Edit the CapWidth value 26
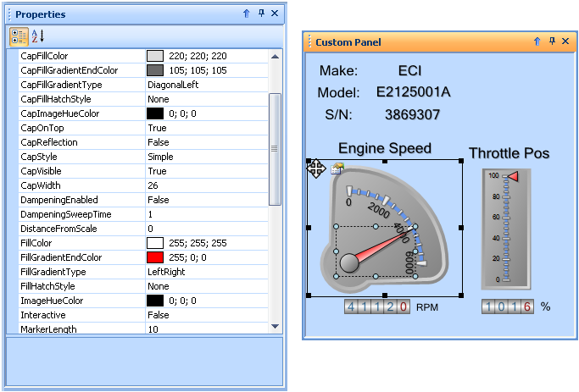Image resolution: width=579 pixels, height=392 pixels. (x=153, y=185)
